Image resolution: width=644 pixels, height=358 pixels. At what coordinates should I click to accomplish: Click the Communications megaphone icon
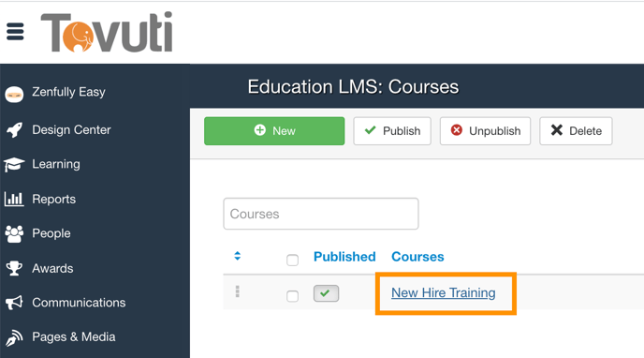pos(14,303)
